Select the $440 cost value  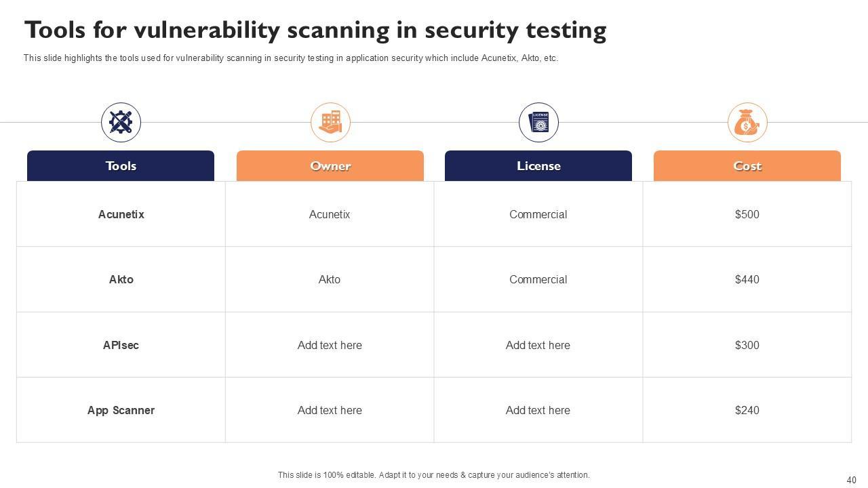(747, 279)
